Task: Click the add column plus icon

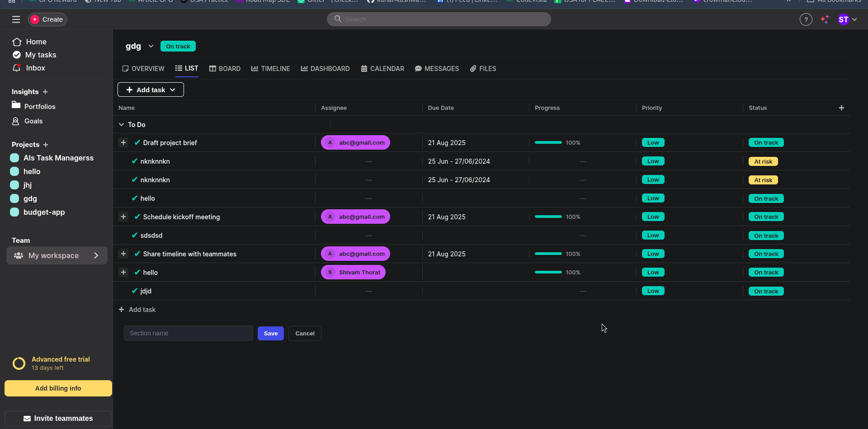Action: 841,108
